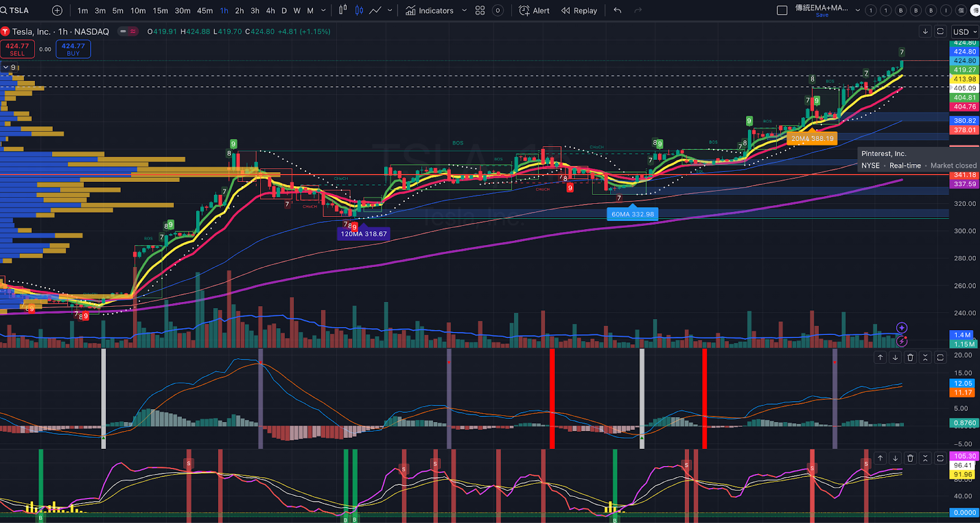Open the Indicators favorites dropdown chevron
Viewport: 980px width, 523px height.
464,10
